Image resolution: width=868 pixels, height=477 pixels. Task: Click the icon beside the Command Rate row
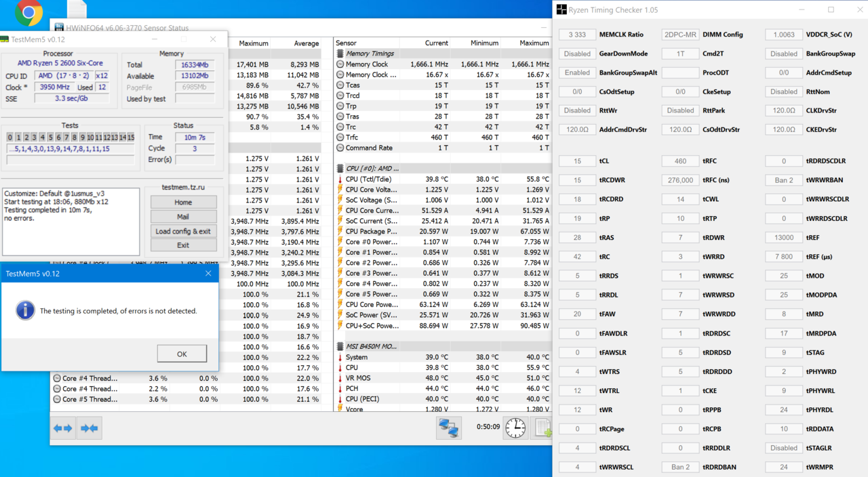[x=340, y=148]
